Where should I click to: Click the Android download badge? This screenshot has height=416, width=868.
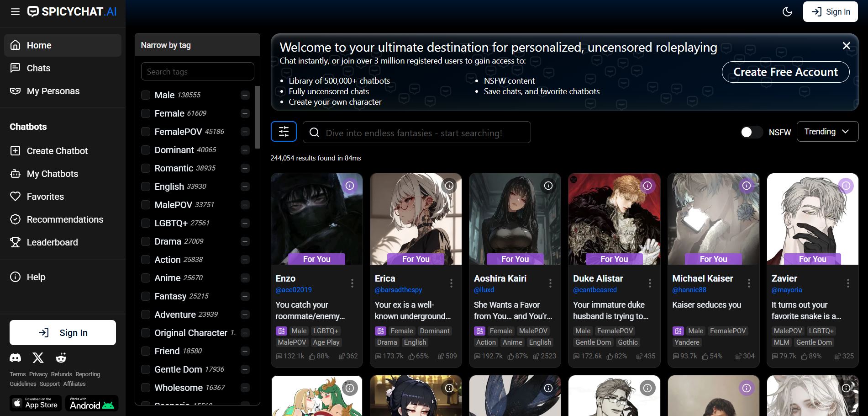92,403
